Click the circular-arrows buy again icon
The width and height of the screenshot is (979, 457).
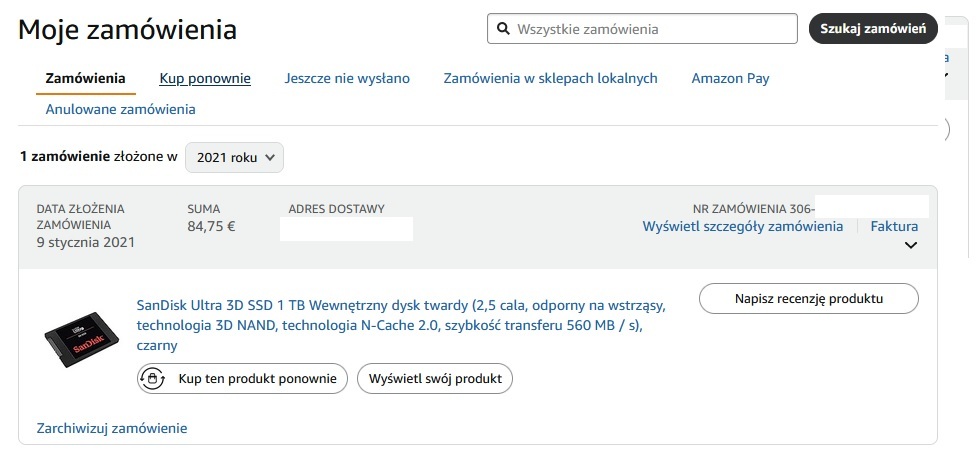[153, 379]
